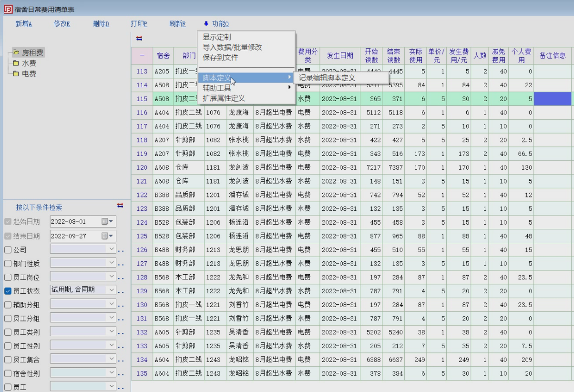The width and height of the screenshot is (574, 392).
Task: Click the blue-dots browse button beside 公司
Action: (121, 250)
